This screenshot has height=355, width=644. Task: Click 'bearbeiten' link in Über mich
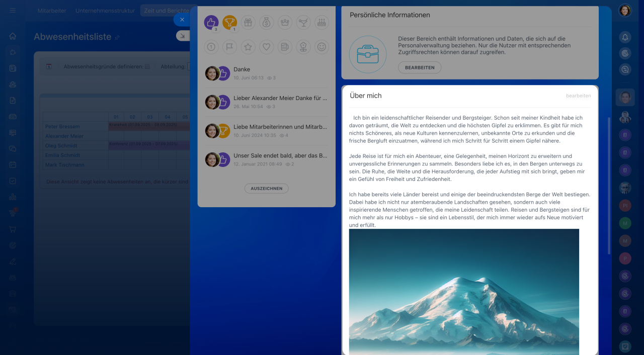point(579,96)
